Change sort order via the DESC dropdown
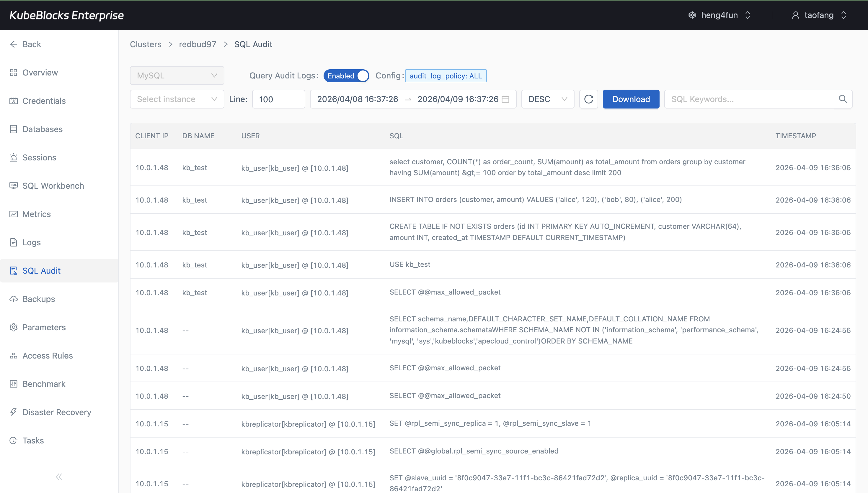 (547, 99)
